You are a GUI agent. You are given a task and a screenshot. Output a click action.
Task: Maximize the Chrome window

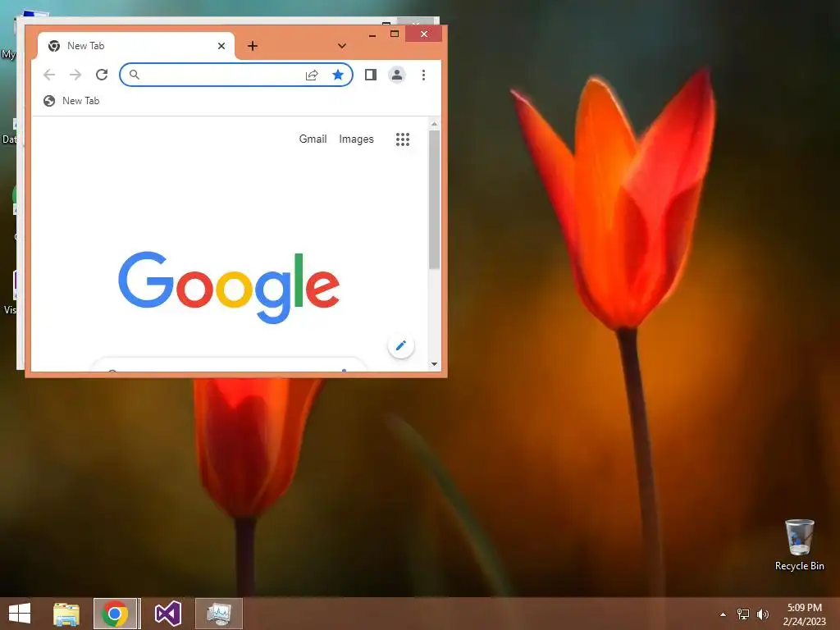395,34
